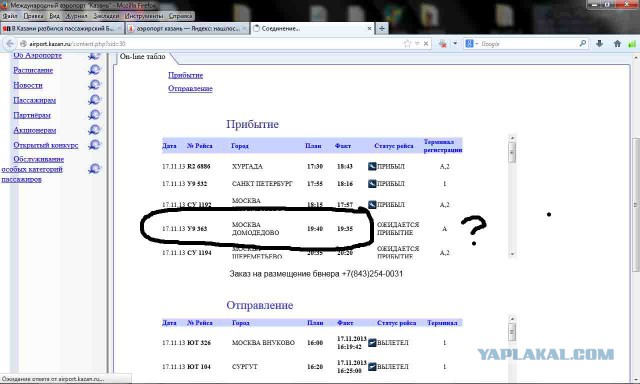640x384 pixels.
Task: Open the 'Открытый конкурс' sidebar link
Action: click(x=46, y=145)
